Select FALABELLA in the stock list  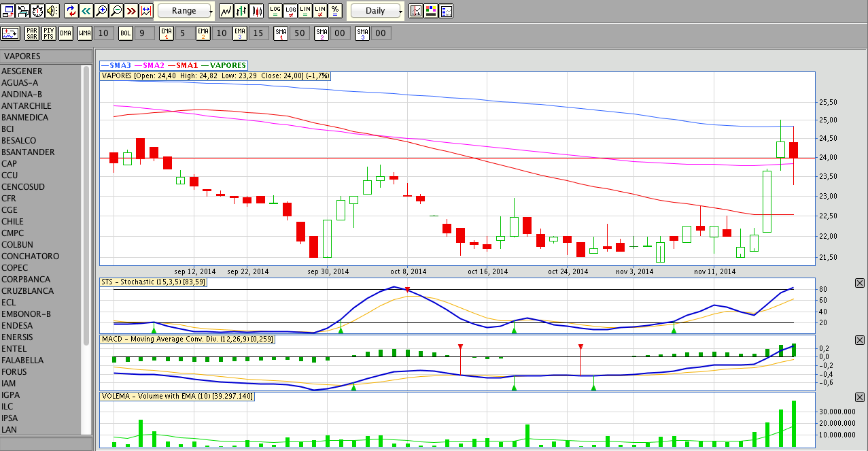point(22,360)
